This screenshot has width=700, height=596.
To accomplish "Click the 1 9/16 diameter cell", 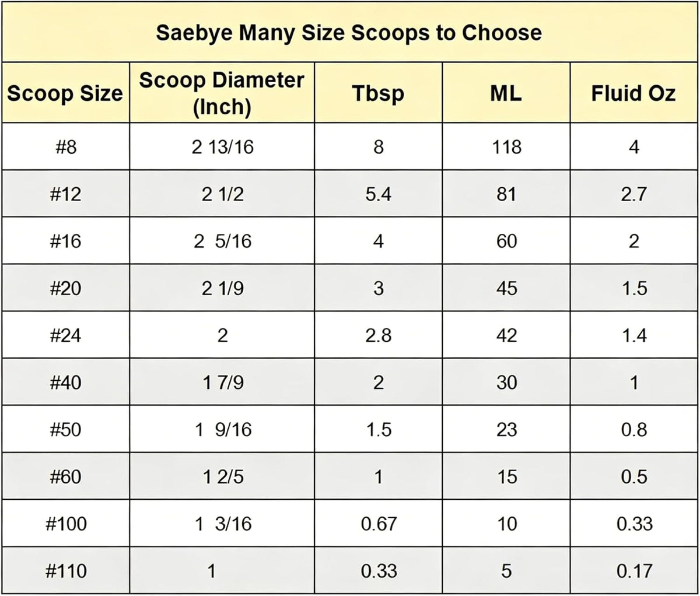I will tap(222, 429).
